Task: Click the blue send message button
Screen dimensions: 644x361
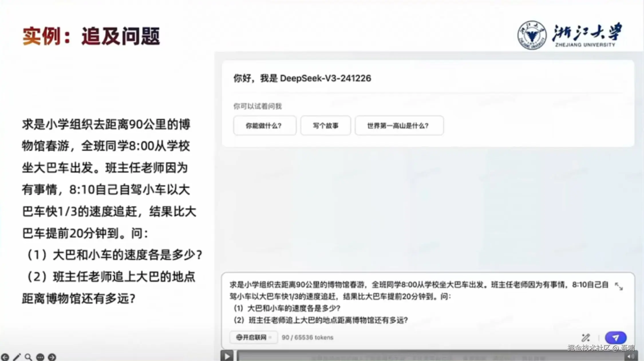Action: tap(615, 338)
